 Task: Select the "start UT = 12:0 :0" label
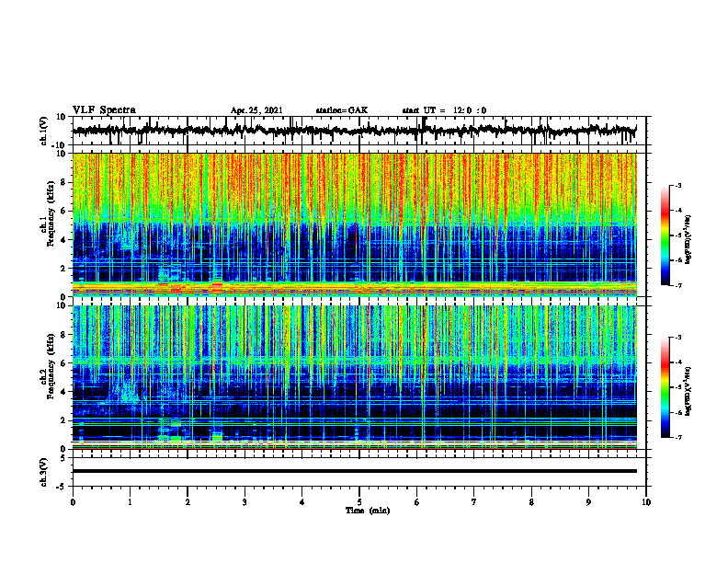(444, 110)
